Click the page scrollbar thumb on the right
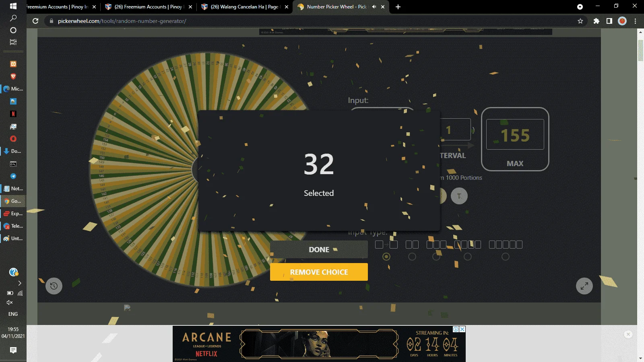Viewport: 644px width, 362px height. click(640, 50)
